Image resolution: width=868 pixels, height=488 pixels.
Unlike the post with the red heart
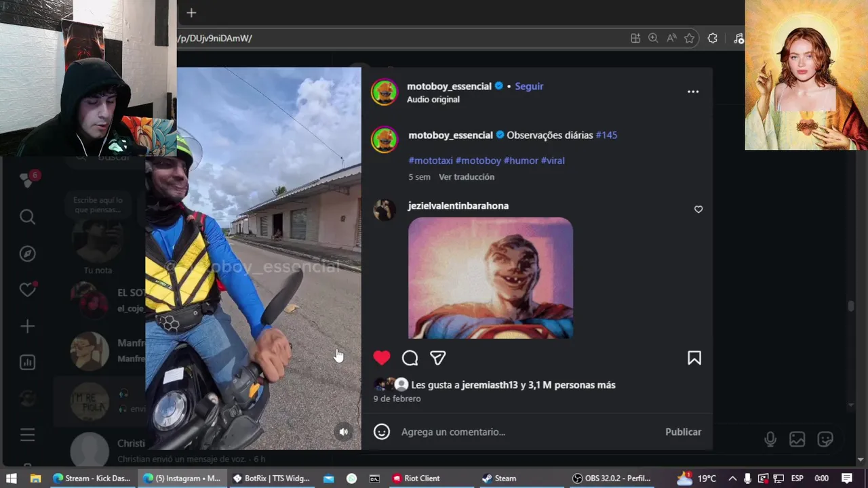tap(382, 358)
